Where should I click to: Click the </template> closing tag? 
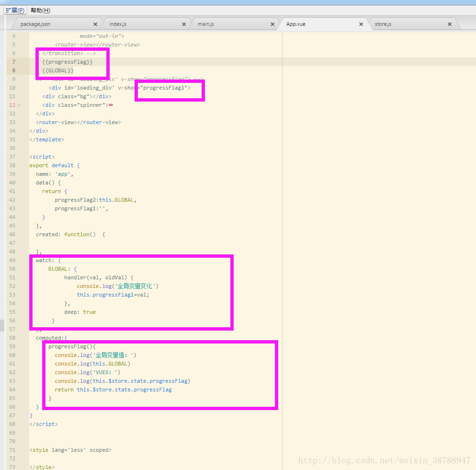tap(47, 139)
